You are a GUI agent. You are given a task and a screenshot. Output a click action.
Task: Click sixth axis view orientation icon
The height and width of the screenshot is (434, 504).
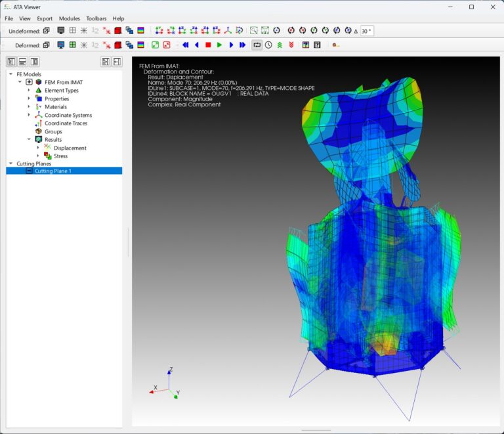(x=217, y=31)
